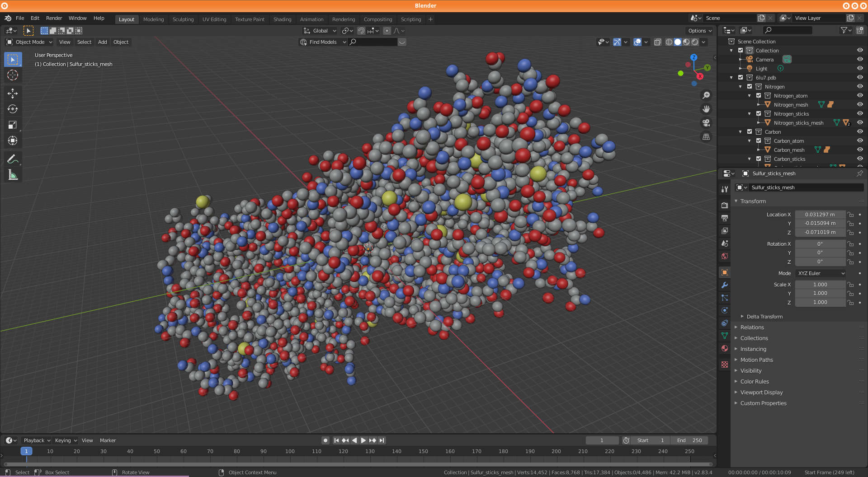Toggle proportional editing in header
This screenshot has height=477, width=868.
click(387, 31)
